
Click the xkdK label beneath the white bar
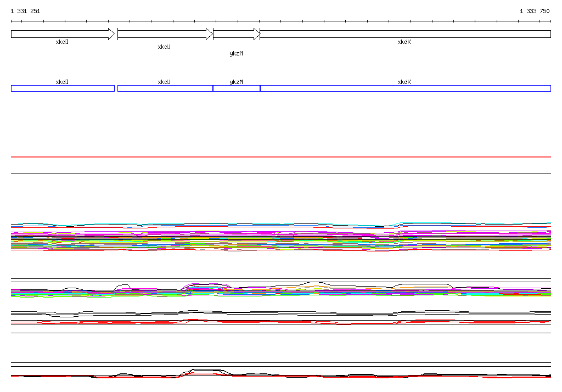404,42
